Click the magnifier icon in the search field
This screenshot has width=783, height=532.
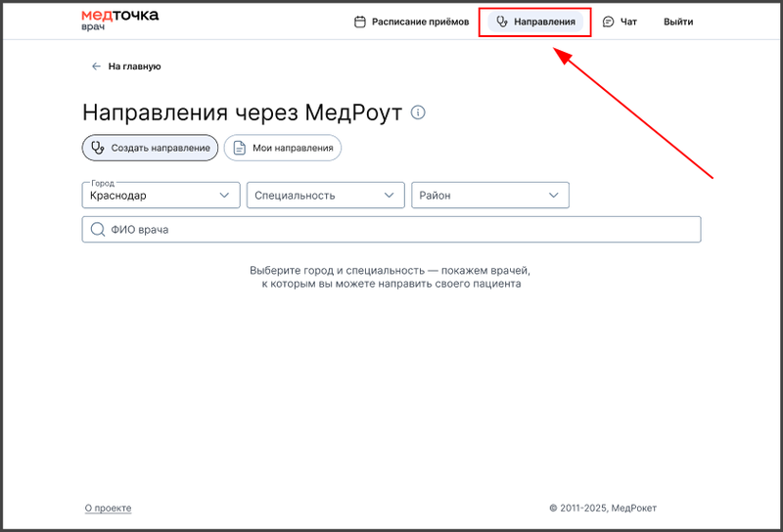point(97,230)
